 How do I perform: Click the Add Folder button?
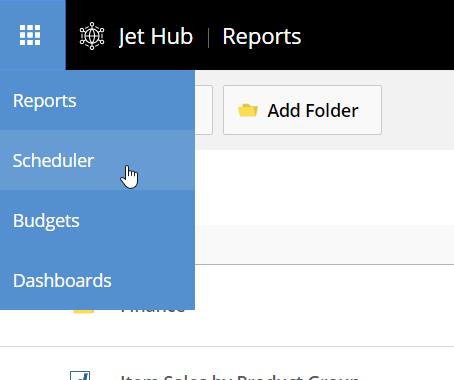302,110
